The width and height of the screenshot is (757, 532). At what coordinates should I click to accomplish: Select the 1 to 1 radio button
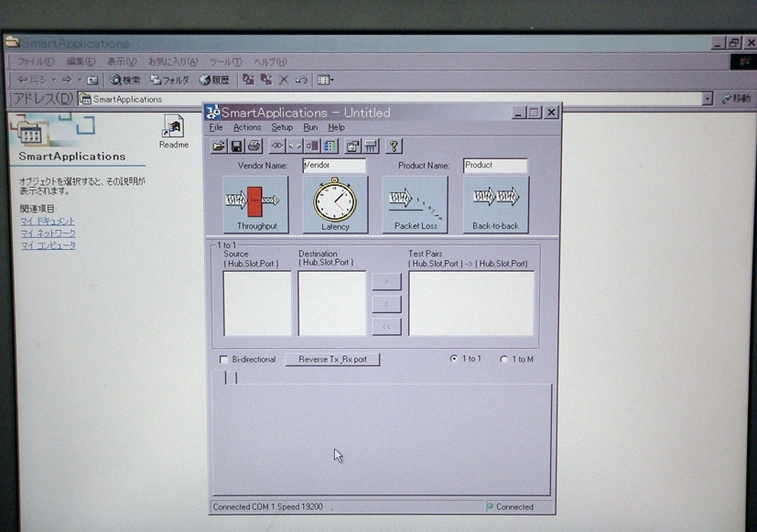[454, 358]
